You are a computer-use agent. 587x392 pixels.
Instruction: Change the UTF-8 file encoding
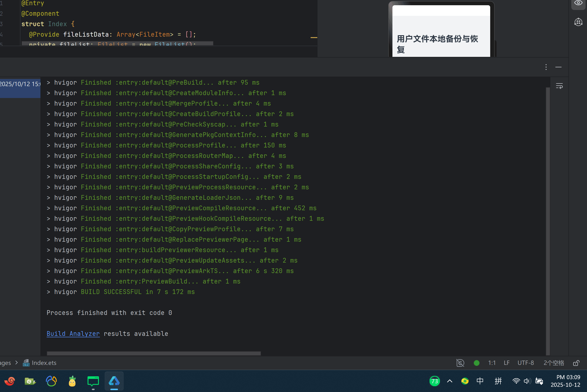coord(525,363)
